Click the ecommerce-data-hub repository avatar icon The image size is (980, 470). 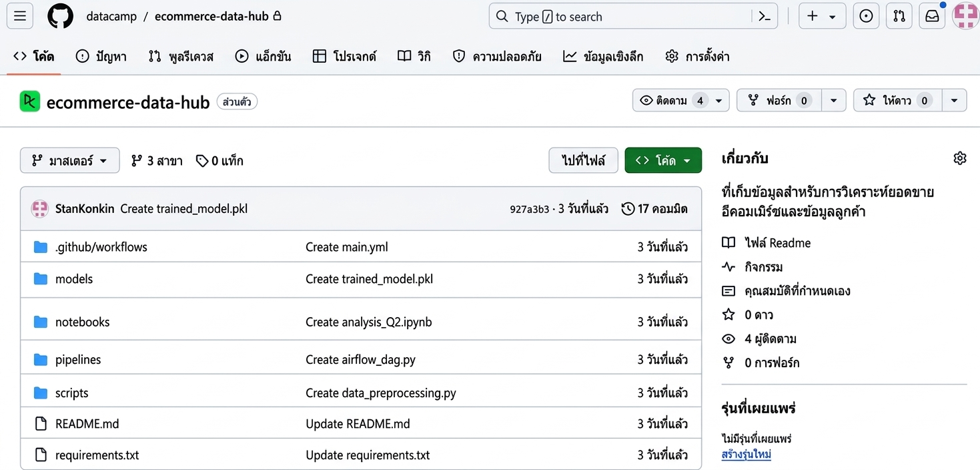click(x=30, y=101)
